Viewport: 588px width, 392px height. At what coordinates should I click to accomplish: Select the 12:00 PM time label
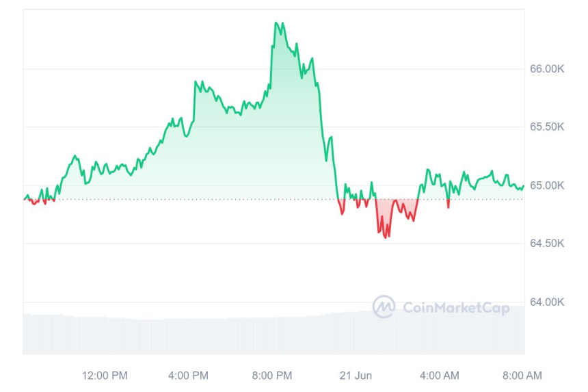(105, 375)
